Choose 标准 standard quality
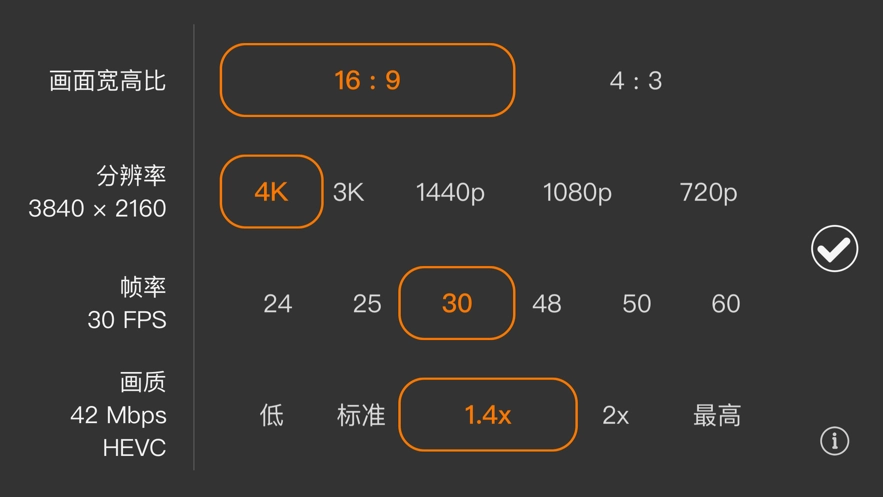Screen dimensions: 883x497 [x=361, y=415]
